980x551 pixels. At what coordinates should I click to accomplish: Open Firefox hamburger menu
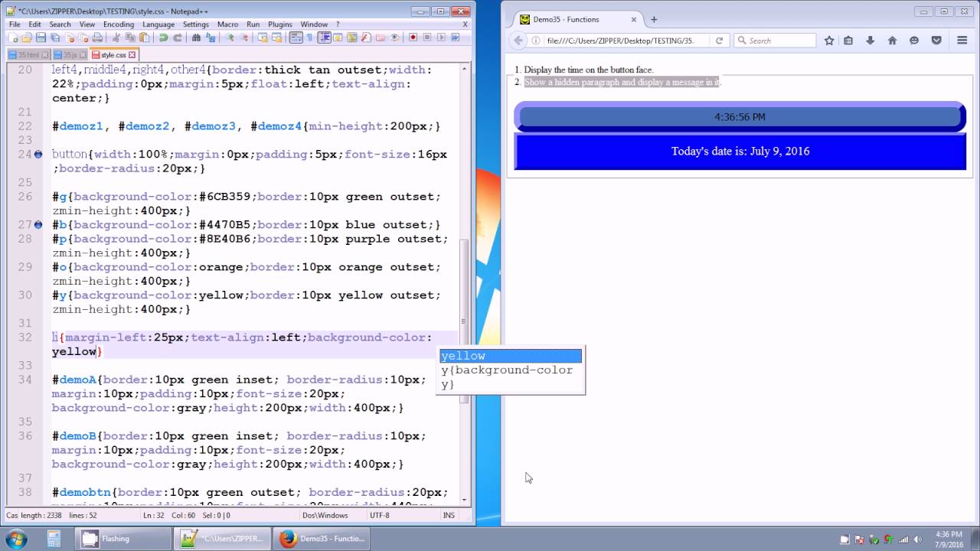[x=962, y=41]
